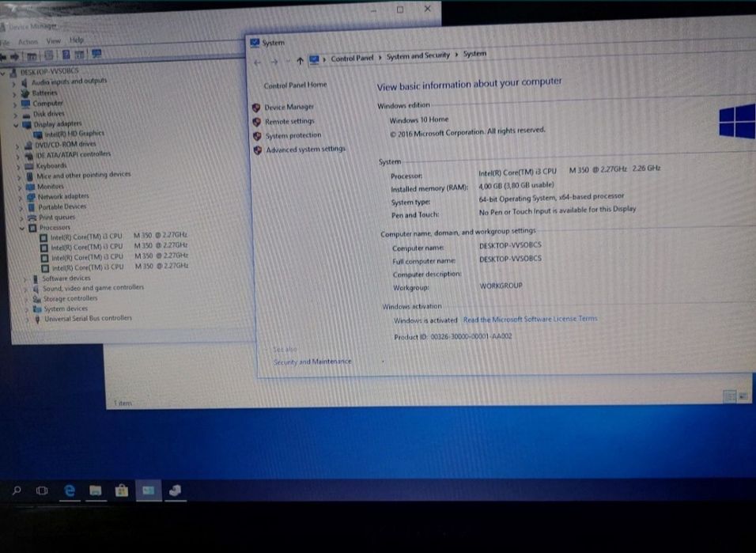Open the Action menu in Device Manager

[28, 42]
